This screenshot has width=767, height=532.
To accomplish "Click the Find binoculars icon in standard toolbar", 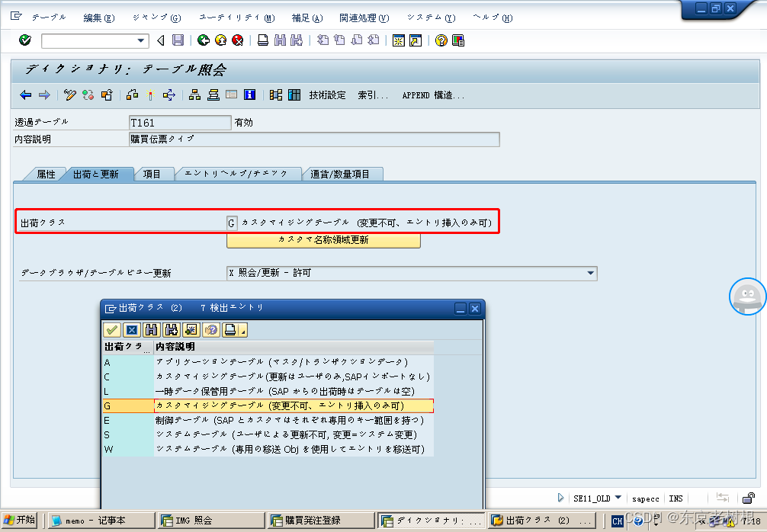I will [280, 40].
